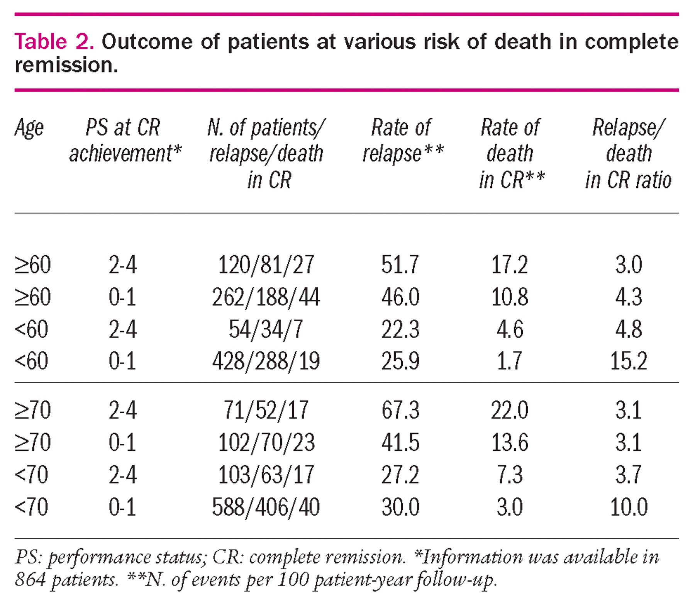Click the "PS at CR achievement*" header

[x=125, y=141]
